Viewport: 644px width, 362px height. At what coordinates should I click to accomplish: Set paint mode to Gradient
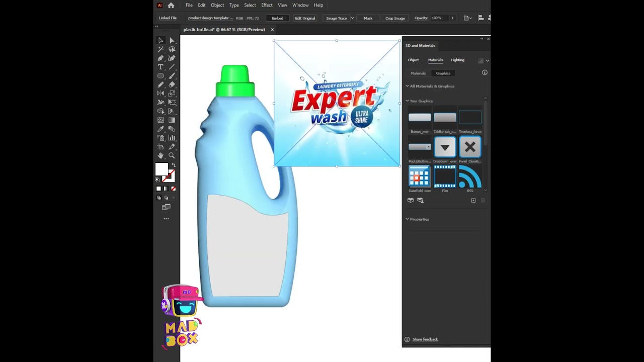pyautogui.click(x=166, y=189)
